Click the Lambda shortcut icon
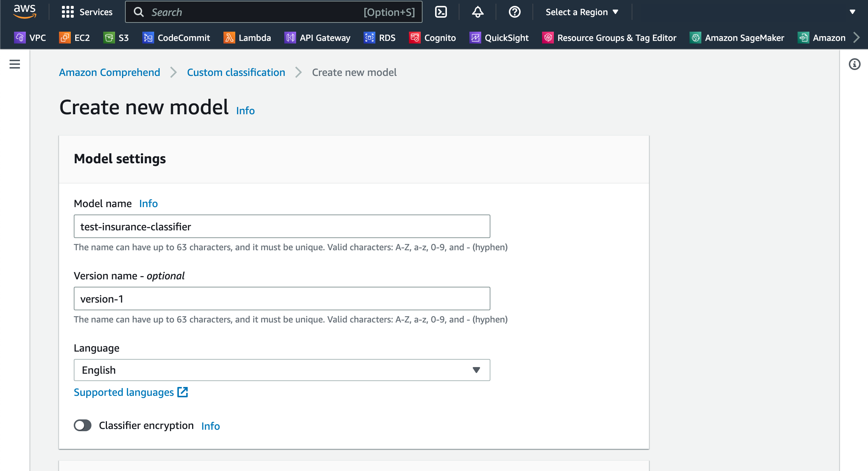The width and height of the screenshot is (868, 471). (x=229, y=38)
